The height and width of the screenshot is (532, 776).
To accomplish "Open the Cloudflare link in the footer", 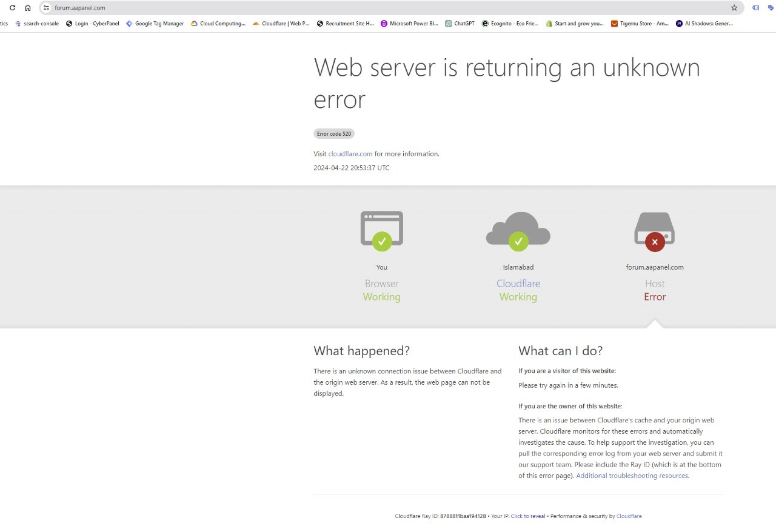I will tap(629, 516).
